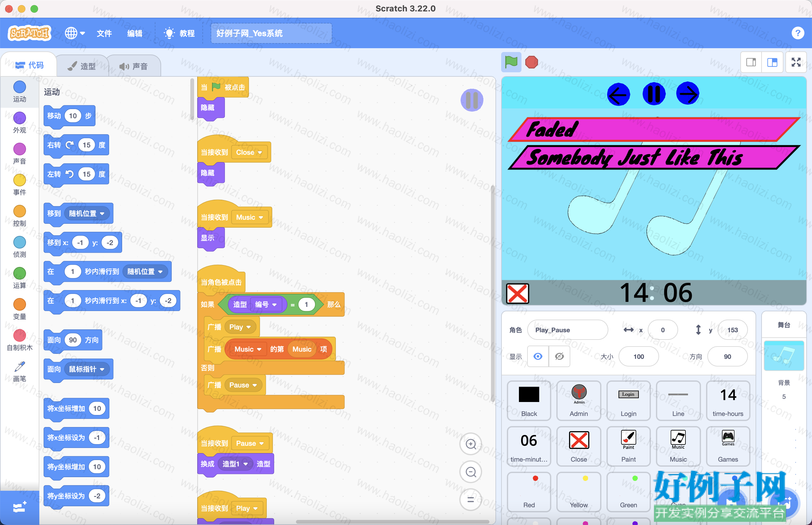Select the 外观 looks category
The height and width of the screenshot is (525, 812).
19,122
